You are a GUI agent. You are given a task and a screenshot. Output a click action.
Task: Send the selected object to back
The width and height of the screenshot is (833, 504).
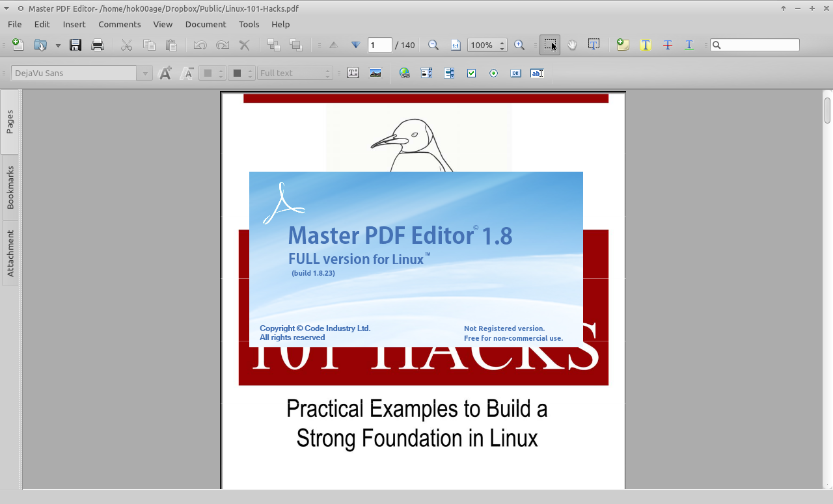[296, 45]
